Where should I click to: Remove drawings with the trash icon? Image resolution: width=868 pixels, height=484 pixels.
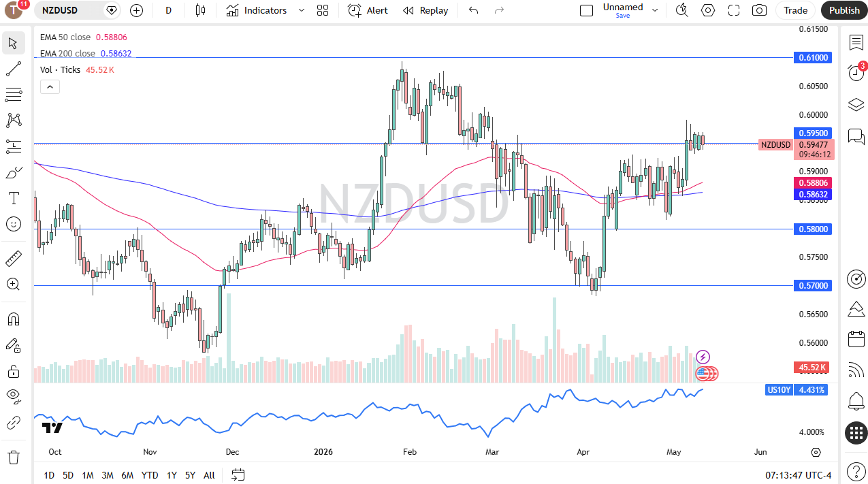coord(13,457)
